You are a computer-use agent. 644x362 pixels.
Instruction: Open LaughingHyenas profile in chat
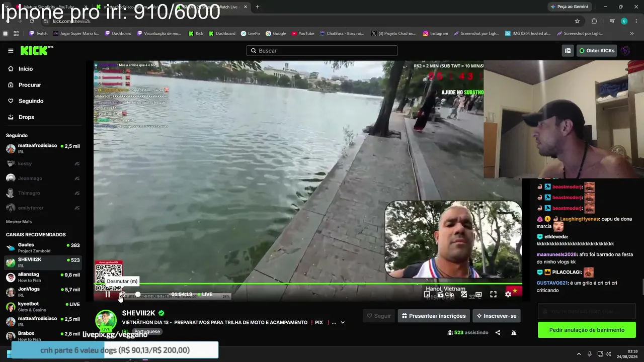(x=580, y=219)
